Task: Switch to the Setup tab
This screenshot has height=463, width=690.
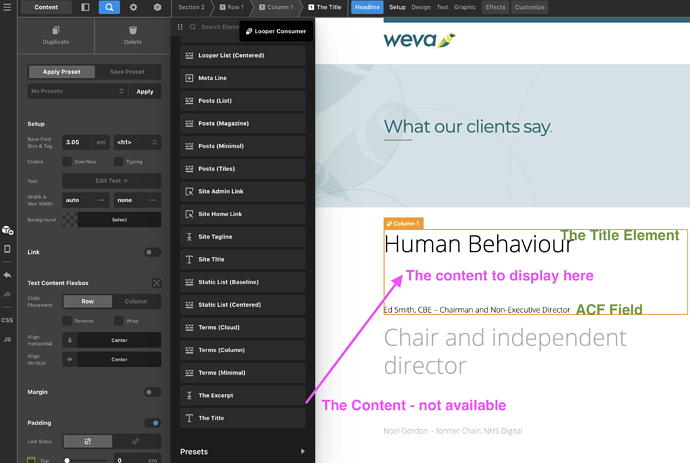Action: pos(397,7)
